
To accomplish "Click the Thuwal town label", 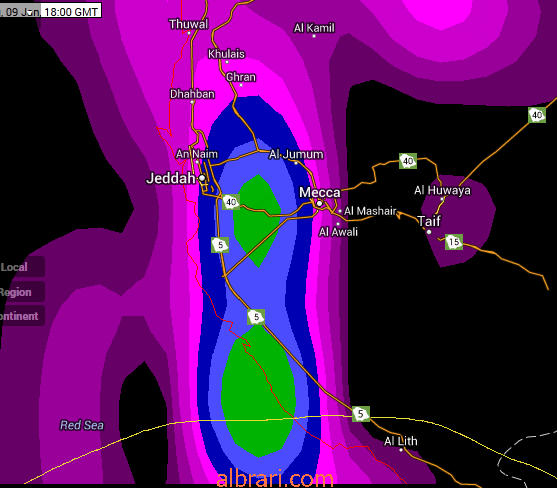I will coord(189,24).
